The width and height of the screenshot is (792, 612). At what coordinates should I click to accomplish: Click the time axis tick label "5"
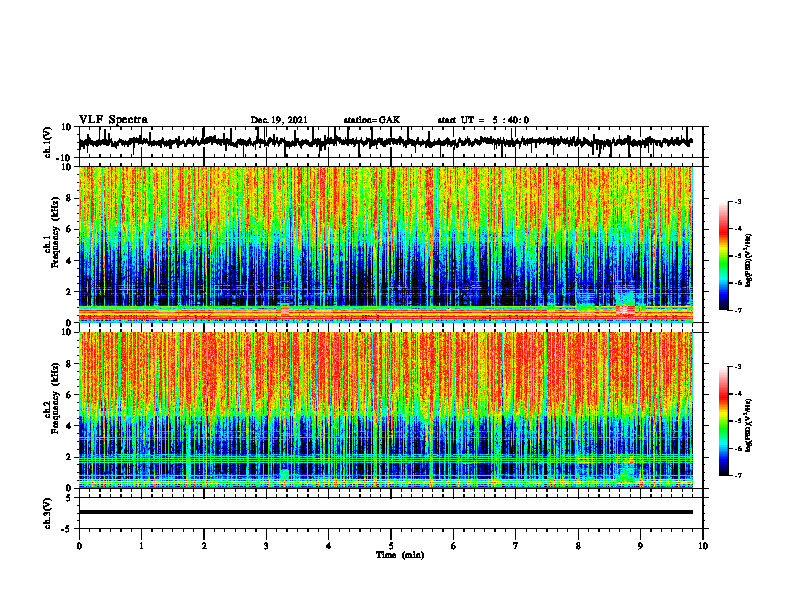391,546
